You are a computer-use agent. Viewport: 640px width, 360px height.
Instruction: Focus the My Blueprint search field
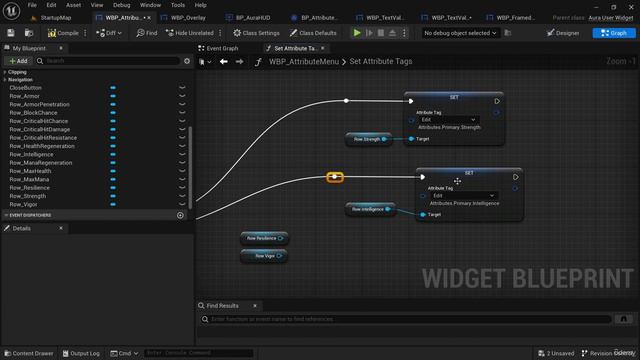click(108, 61)
